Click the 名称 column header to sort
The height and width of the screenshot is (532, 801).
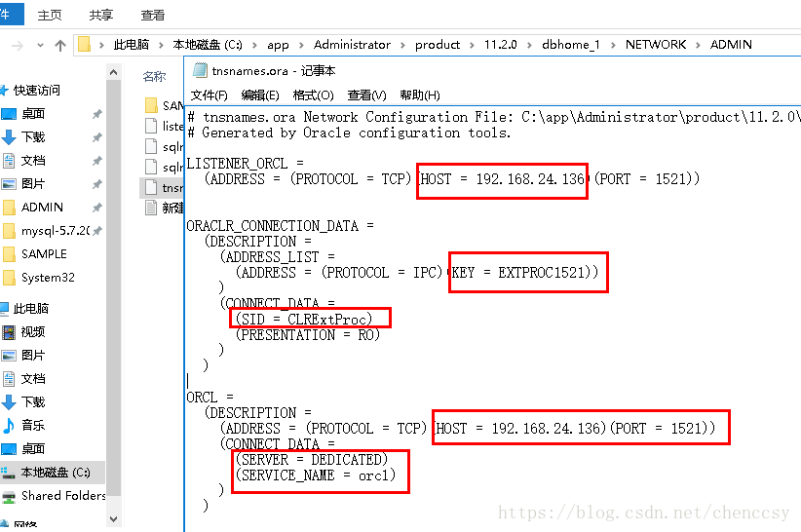(154, 76)
